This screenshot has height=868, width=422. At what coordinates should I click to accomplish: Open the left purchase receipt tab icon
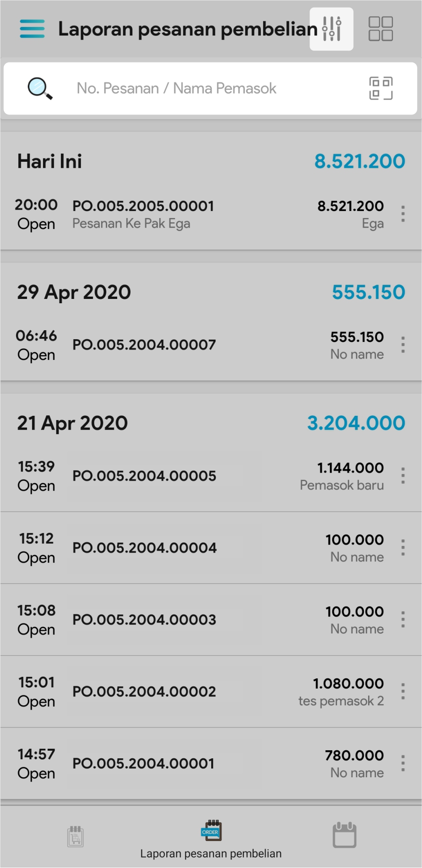click(x=75, y=836)
